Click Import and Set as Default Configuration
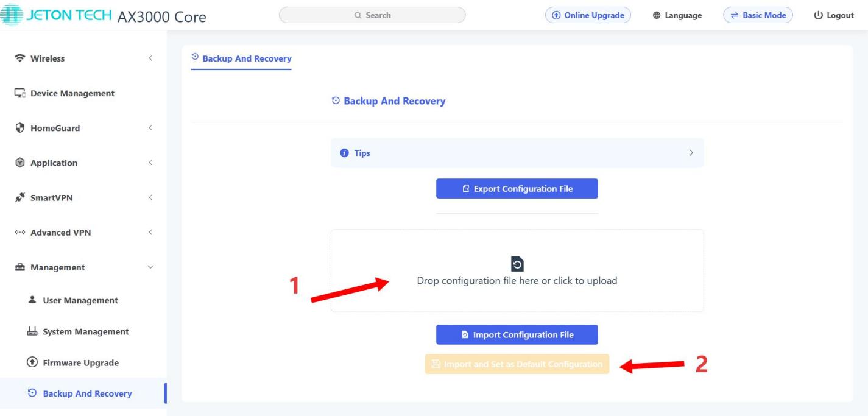Viewport: 868px width, 416px height. (x=517, y=364)
